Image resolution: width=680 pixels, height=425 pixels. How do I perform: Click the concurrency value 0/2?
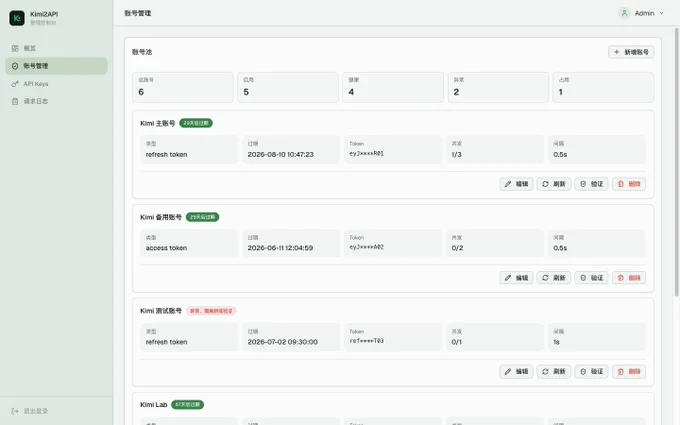[457, 248]
